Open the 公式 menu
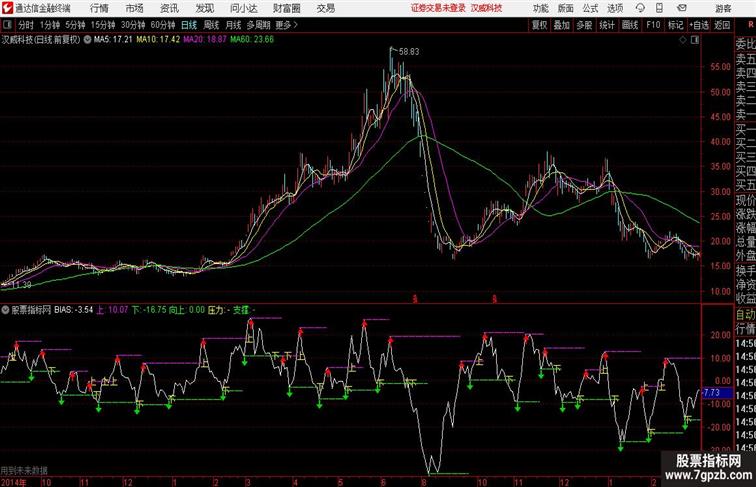The height and width of the screenshot is (487, 756). click(x=590, y=8)
